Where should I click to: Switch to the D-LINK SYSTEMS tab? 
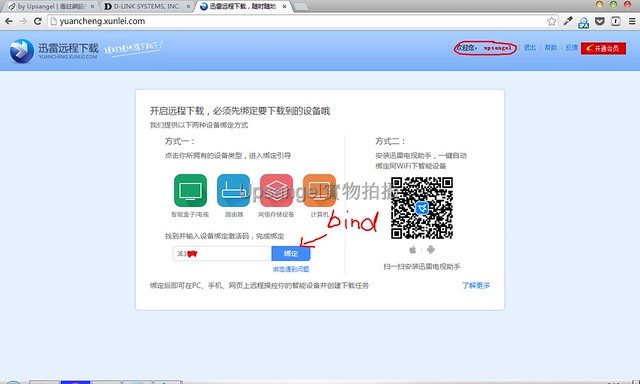click(x=147, y=7)
